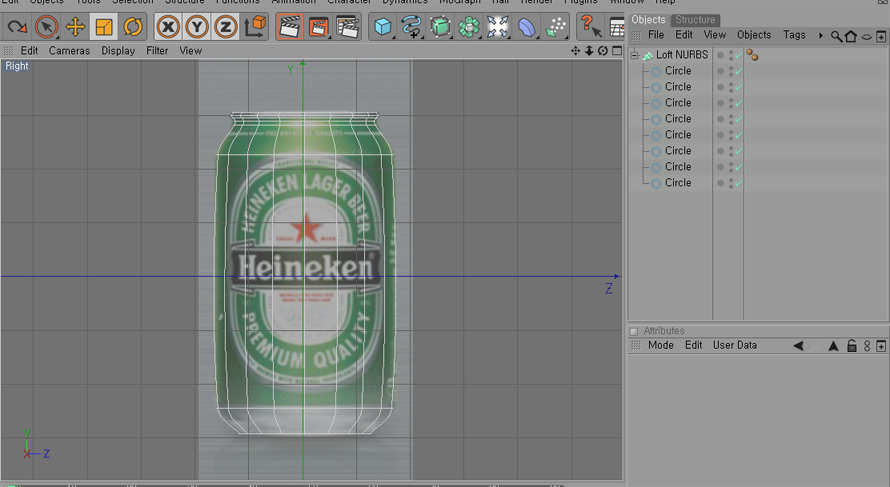Image resolution: width=890 pixels, height=487 pixels.
Task: Toggle Loft NURBS enable checkmark
Action: [x=738, y=55]
